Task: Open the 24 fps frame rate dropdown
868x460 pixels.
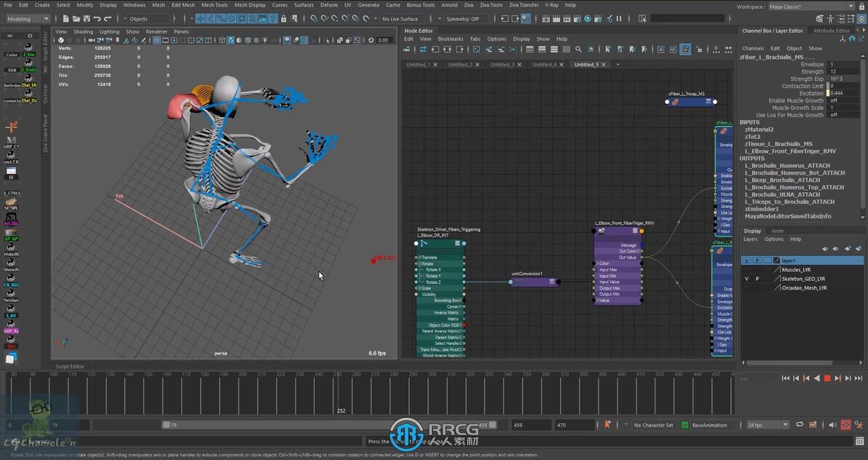Action: coord(768,425)
